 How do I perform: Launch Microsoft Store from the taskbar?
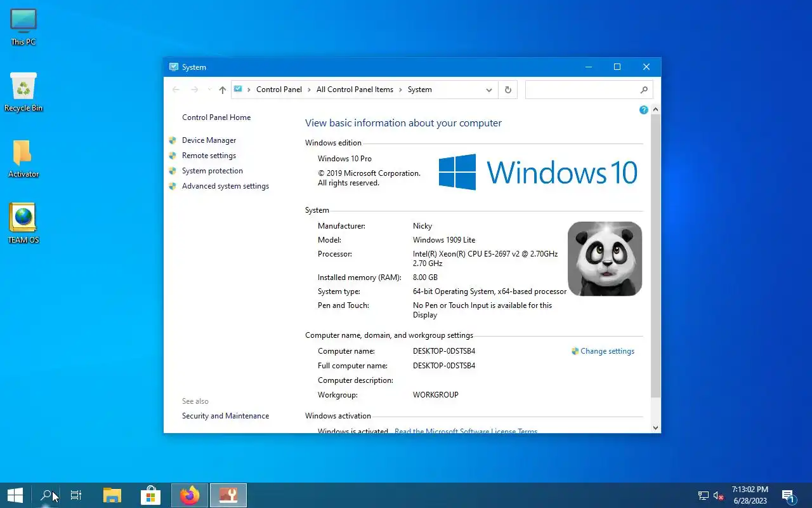click(150, 495)
